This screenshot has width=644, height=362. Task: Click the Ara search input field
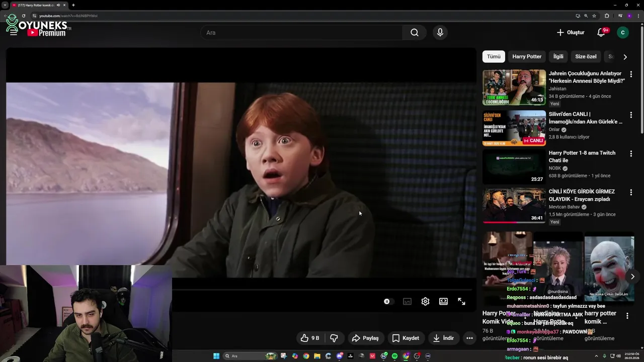pyautogui.click(x=301, y=33)
